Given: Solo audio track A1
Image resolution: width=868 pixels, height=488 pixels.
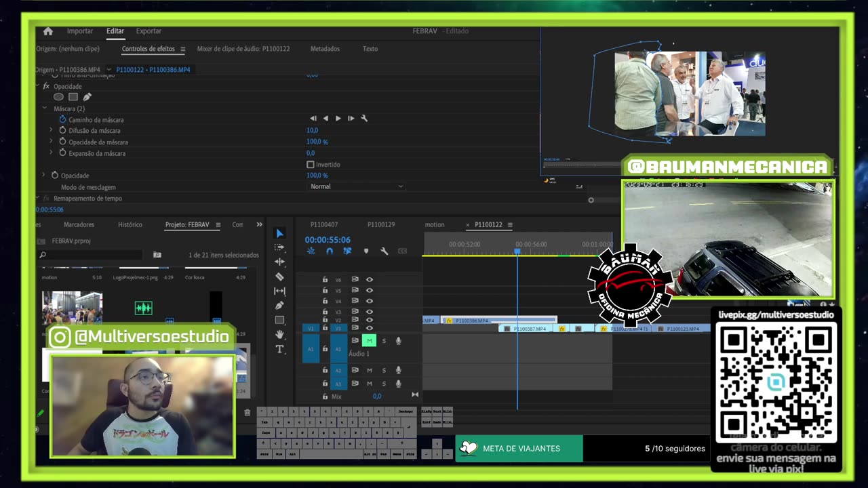Looking at the screenshot, I should tap(384, 341).
